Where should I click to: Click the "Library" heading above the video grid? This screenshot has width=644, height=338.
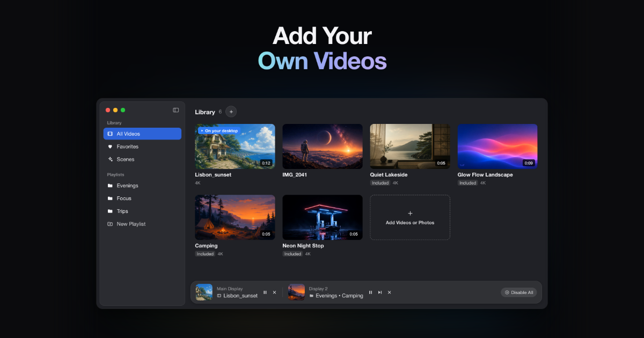point(205,112)
